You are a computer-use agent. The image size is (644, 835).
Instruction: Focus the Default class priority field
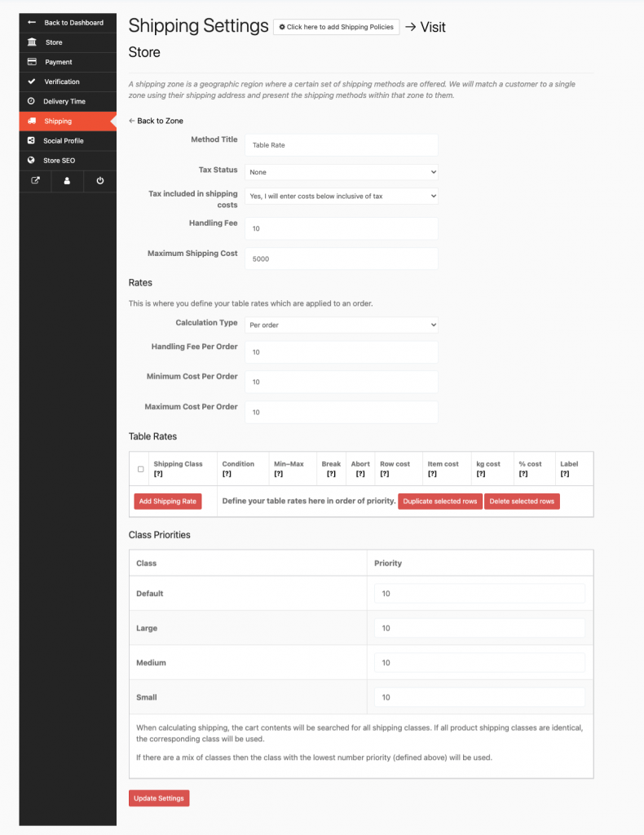[479, 594]
